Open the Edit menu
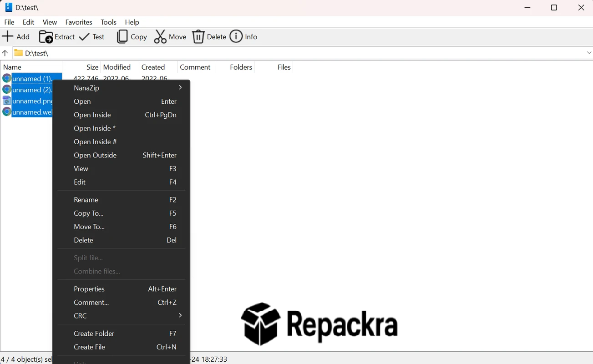Viewport: 593px width, 364px height. tap(28, 22)
